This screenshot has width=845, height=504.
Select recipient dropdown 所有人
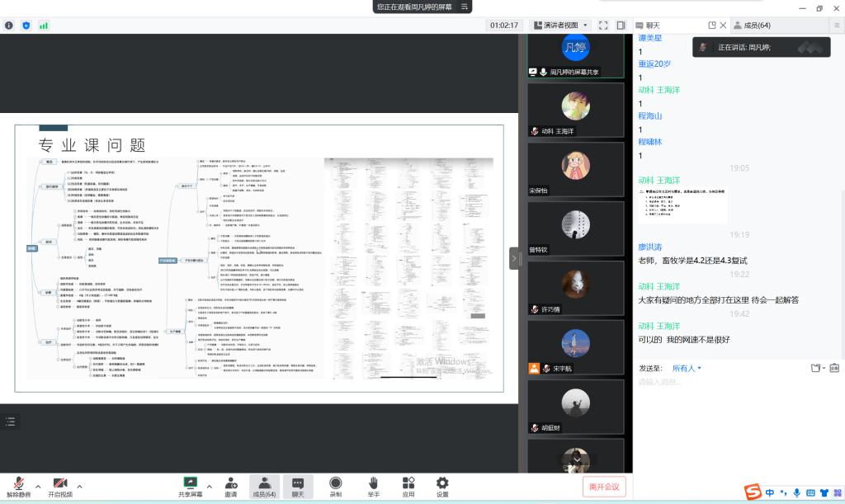687,368
